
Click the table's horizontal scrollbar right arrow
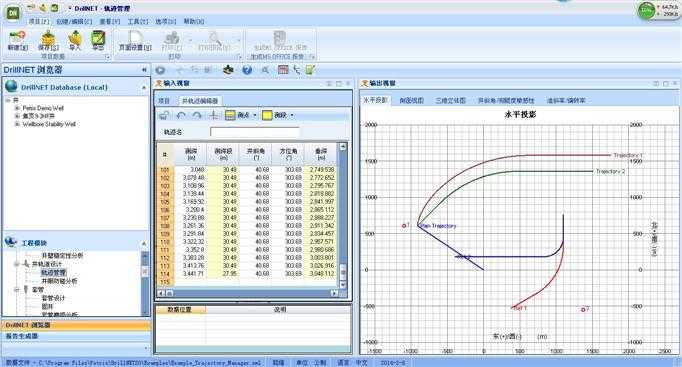pyautogui.click(x=334, y=293)
